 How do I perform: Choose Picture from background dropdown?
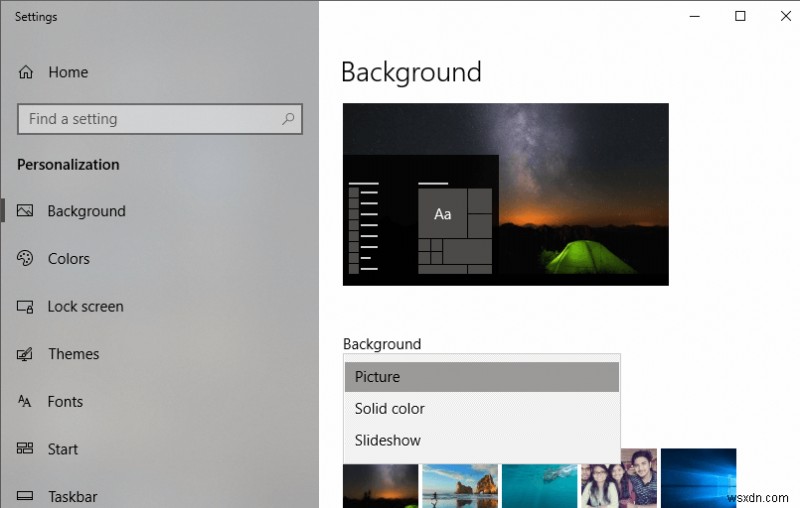(x=482, y=377)
